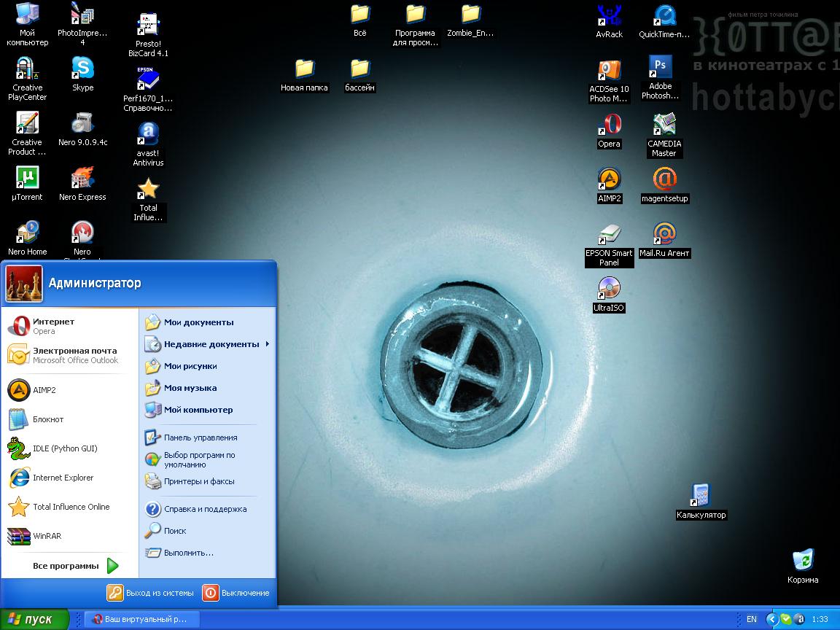Launch IDLE (Python GUI) from Start menu
Screen dimensions: 840x630
pos(64,448)
